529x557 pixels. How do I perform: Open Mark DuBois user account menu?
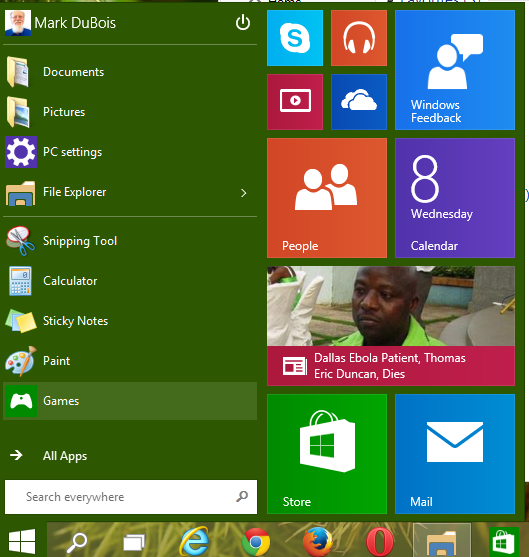(x=60, y=23)
